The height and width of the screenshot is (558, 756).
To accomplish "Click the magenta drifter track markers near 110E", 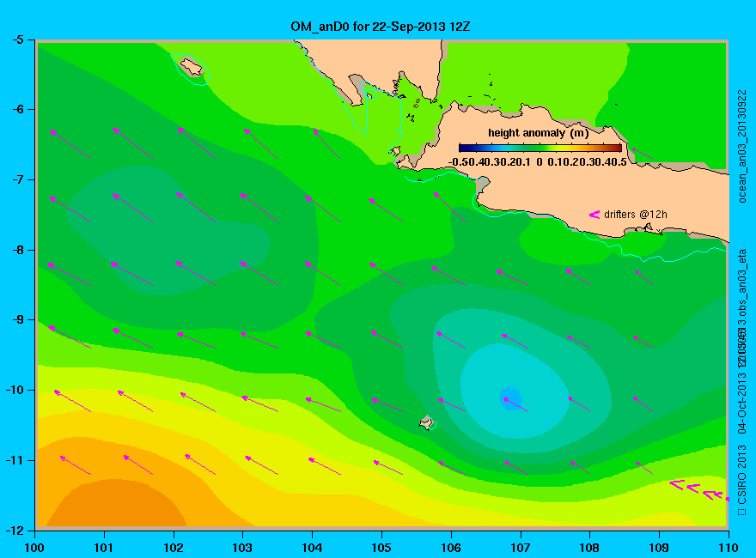I will click(x=699, y=490).
